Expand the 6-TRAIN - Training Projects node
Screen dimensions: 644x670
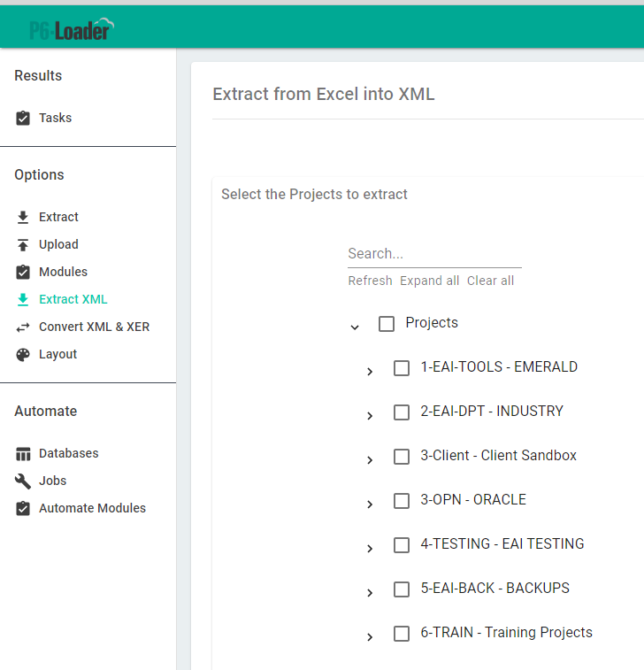coord(370,636)
